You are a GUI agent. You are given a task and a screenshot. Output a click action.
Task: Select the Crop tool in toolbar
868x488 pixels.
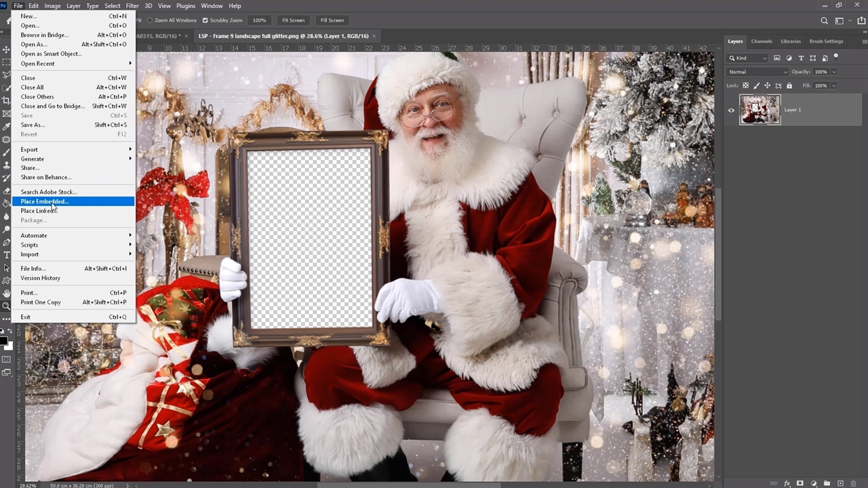click(6, 100)
